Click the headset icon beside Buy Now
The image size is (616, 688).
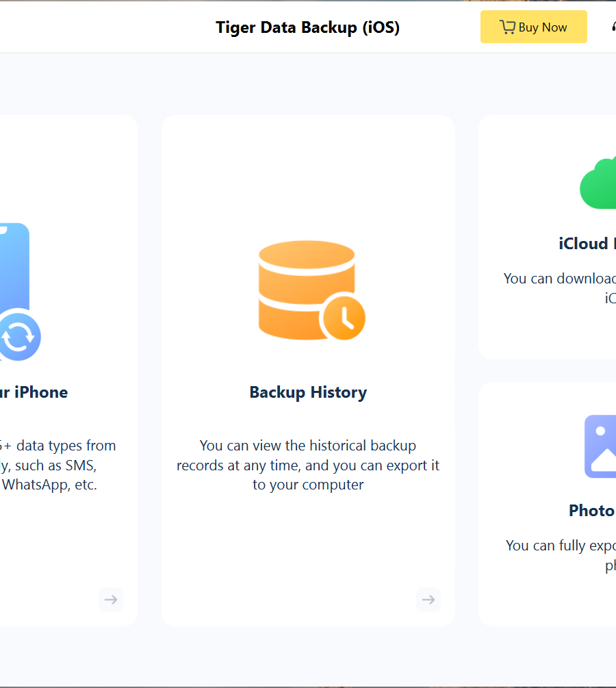tap(613, 27)
